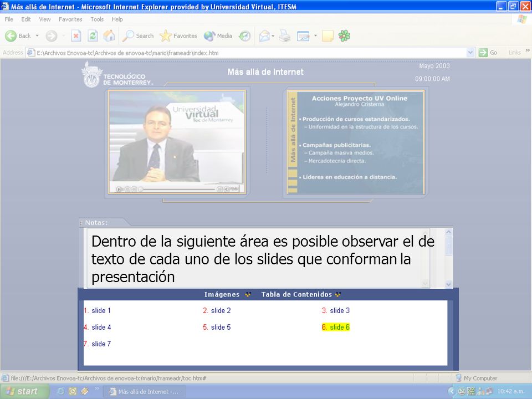Image resolution: width=532 pixels, height=399 pixels.
Task: Open the Tools menu
Action: point(97,19)
